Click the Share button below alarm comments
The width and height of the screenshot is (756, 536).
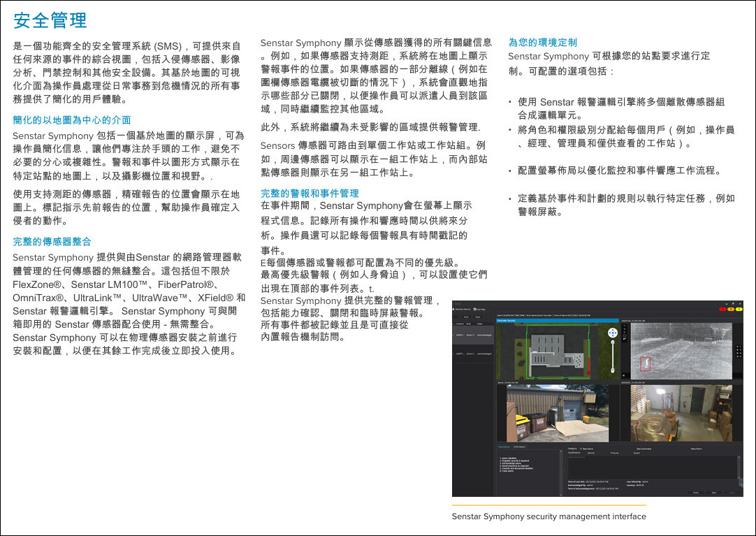point(695,493)
